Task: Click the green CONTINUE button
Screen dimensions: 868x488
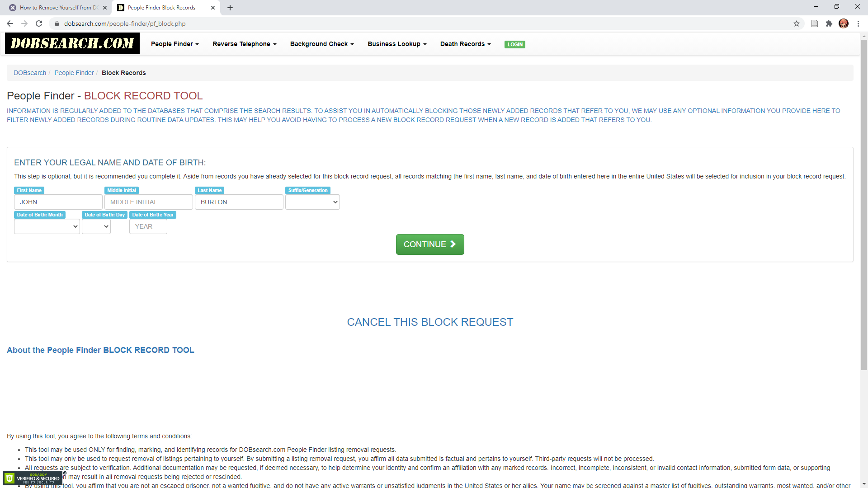Action: 430,244
